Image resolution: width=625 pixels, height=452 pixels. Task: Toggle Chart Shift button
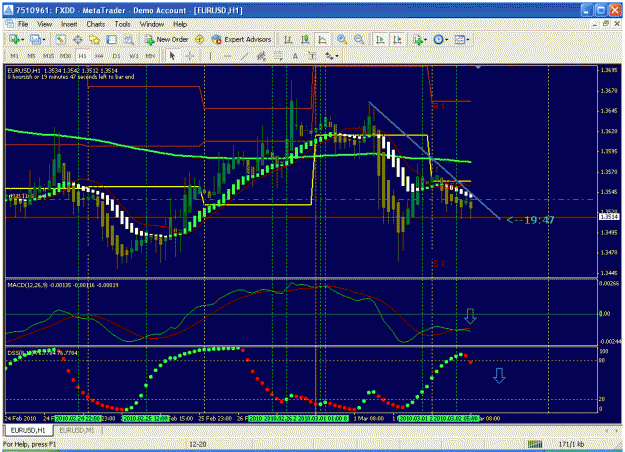click(397, 39)
